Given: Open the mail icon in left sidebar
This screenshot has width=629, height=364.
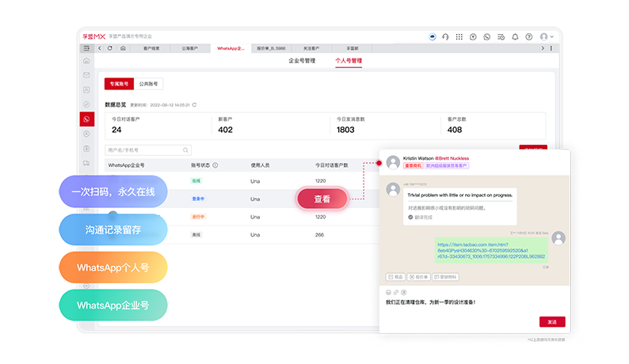Looking at the screenshot, I should click(86, 74).
